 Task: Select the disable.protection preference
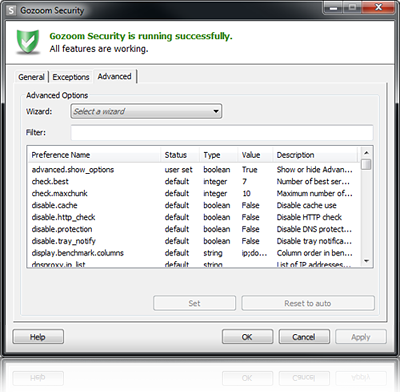click(194, 229)
